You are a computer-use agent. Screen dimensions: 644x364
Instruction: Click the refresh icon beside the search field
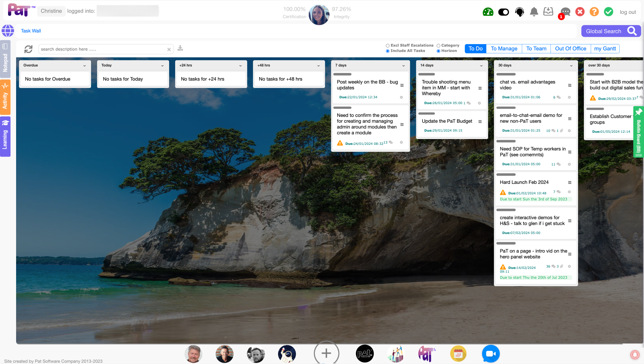(28, 49)
